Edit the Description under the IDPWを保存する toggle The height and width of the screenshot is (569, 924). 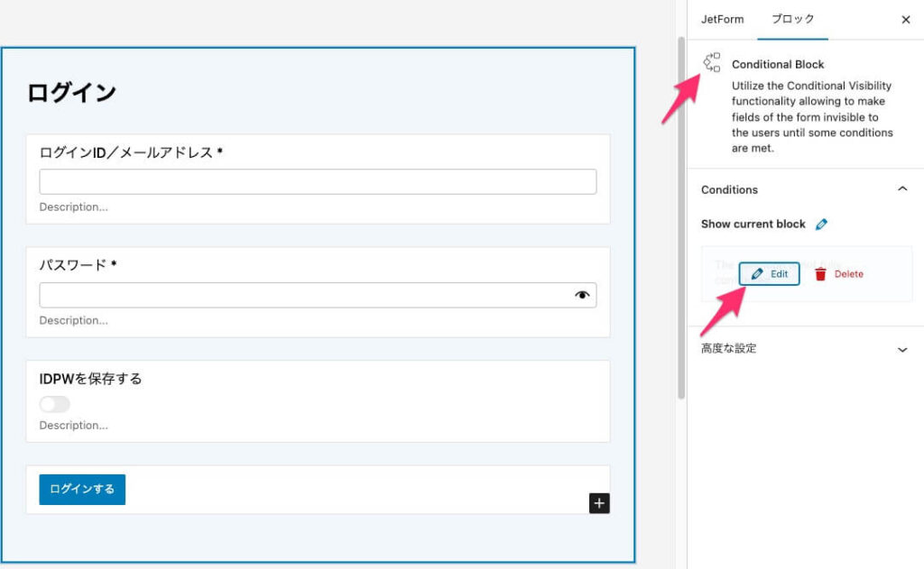click(x=74, y=426)
